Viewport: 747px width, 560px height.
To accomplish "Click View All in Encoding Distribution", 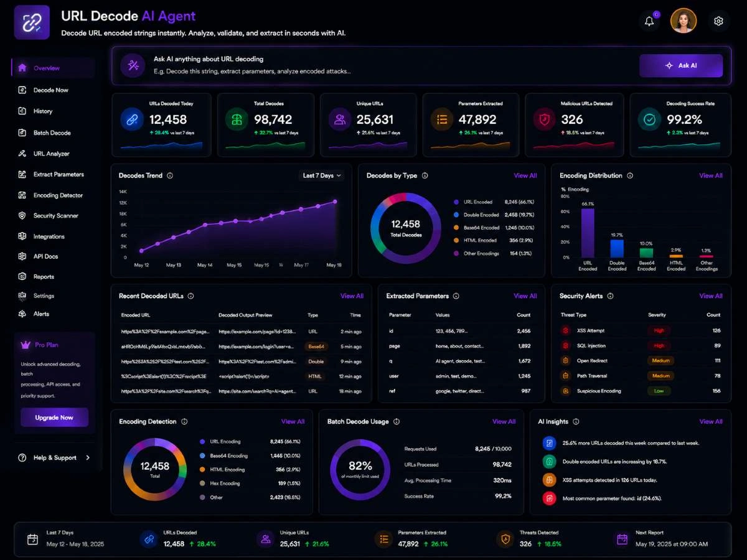I will pyautogui.click(x=710, y=175).
